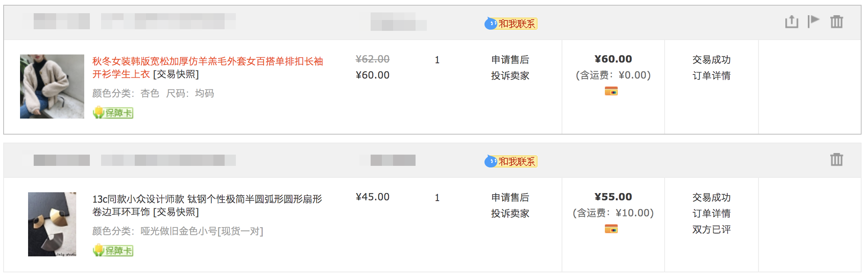The image size is (868, 278).
Task: Open the coat product thumbnail
Action: click(x=52, y=87)
